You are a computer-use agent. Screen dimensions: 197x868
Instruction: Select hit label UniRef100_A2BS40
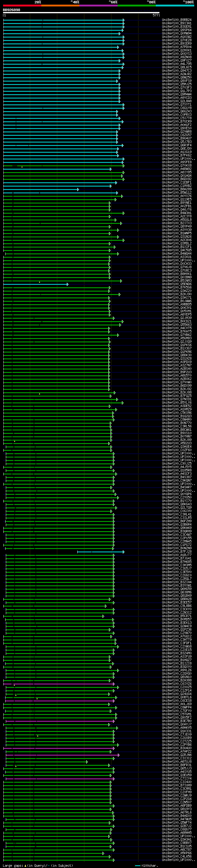pos(177,369)
